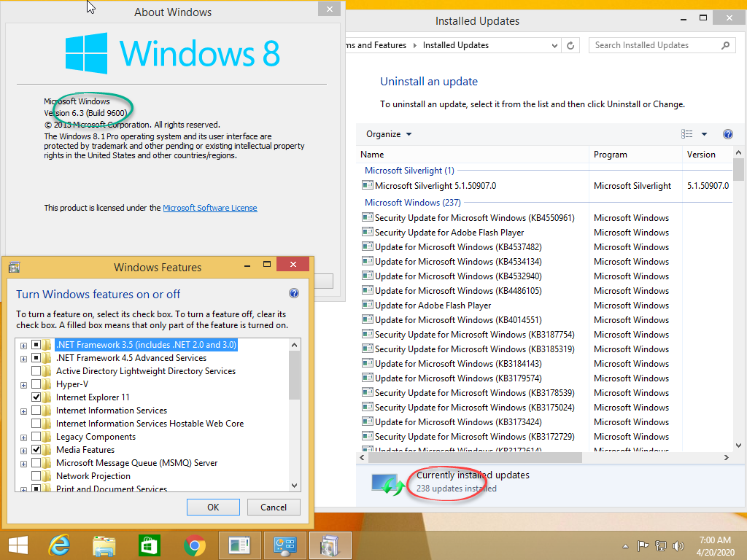Image resolution: width=747 pixels, height=560 pixels.
Task: Show hidden tray icons arrow
Action: [625, 546]
